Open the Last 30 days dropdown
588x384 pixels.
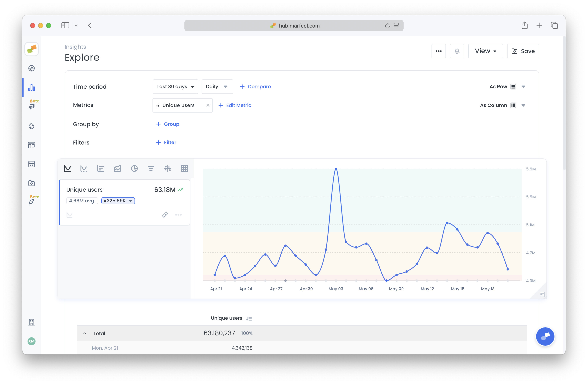tap(175, 86)
